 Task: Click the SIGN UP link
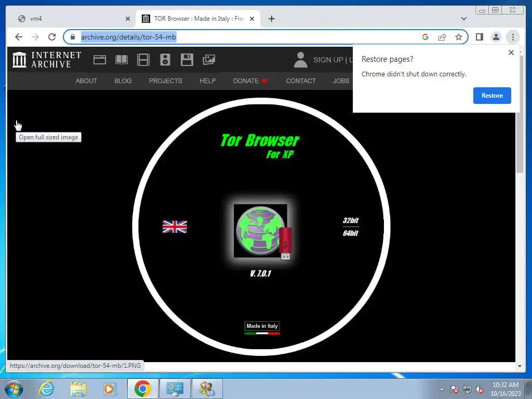pos(328,60)
